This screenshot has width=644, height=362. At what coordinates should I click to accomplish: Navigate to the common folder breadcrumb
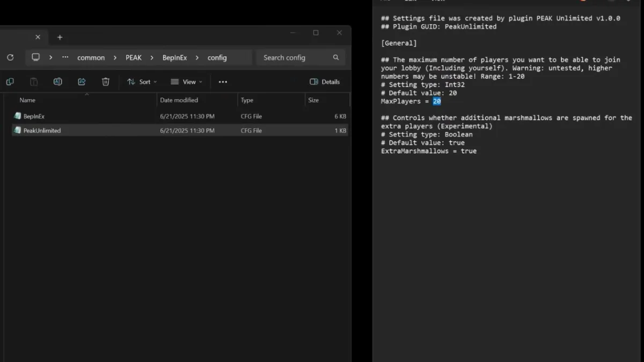(x=91, y=57)
